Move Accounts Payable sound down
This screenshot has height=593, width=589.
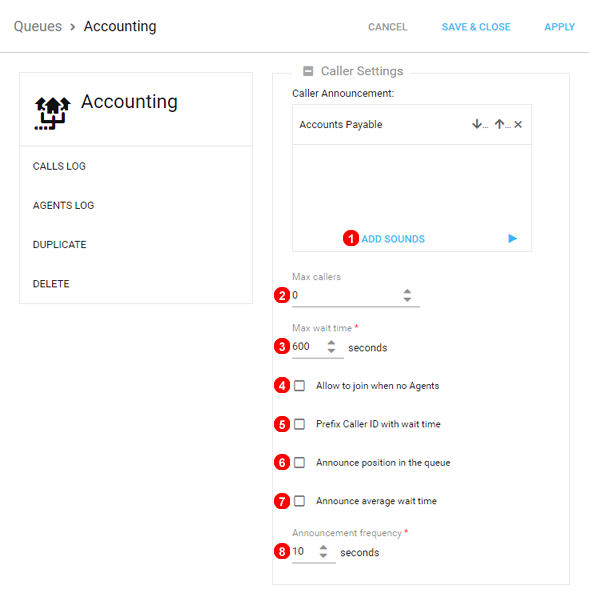coord(479,124)
